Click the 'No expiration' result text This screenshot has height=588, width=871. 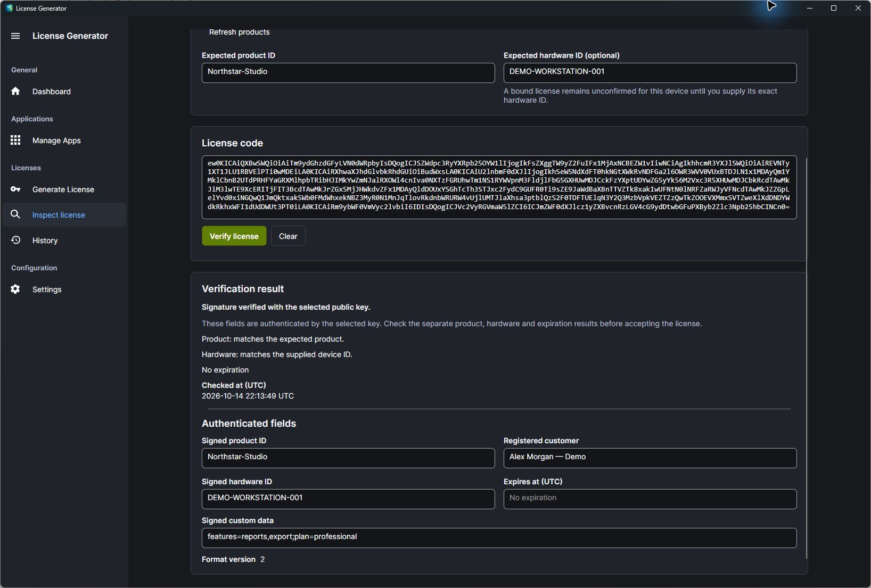point(225,370)
